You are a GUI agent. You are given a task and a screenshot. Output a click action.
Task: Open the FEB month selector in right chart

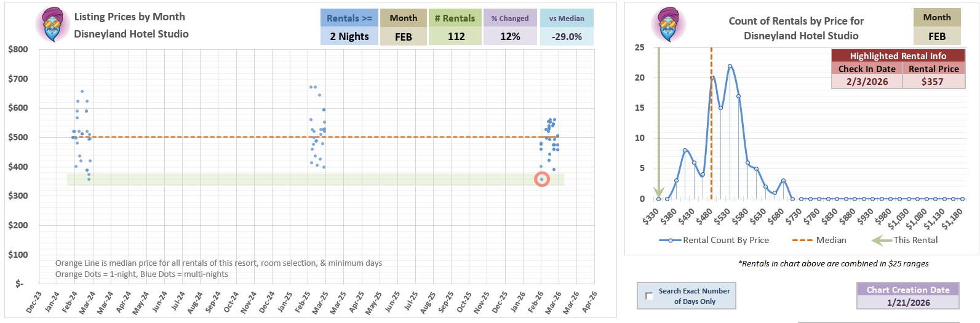point(936,36)
